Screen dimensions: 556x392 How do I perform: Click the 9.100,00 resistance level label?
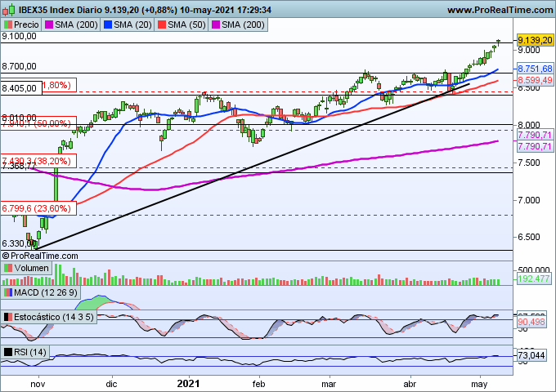19,36
